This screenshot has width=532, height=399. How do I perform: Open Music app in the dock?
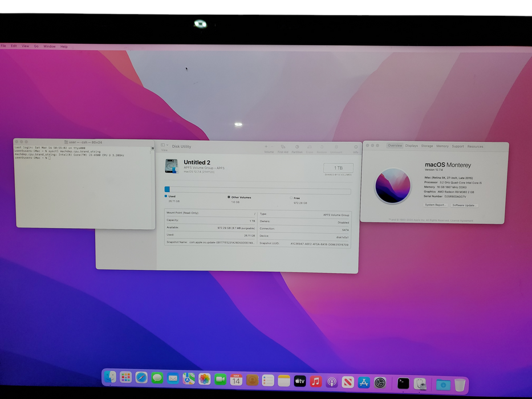[x=316, y=381]
